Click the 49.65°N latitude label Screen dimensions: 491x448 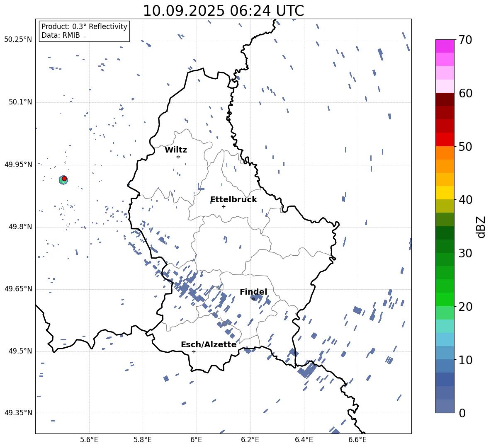pyautogui.click(x=18, y=289)
